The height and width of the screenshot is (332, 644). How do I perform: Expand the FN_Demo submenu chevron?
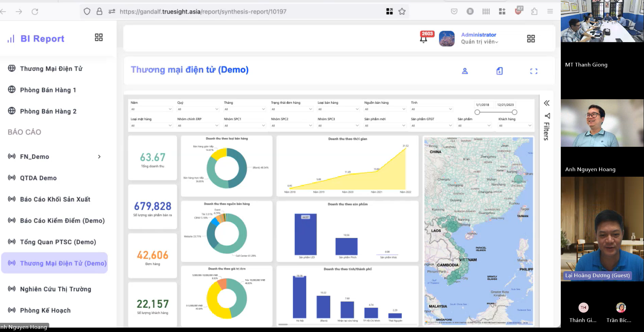click(99, 157)
